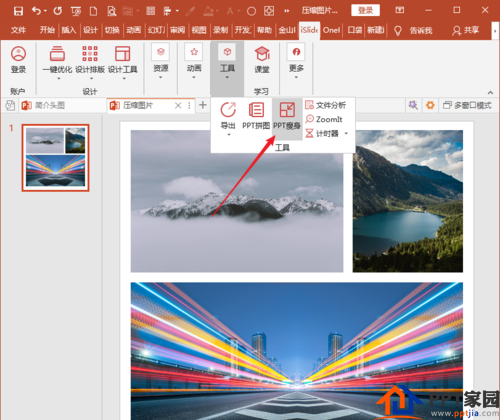
Task: Click the 共享 share button
Action: pos(466,31)
